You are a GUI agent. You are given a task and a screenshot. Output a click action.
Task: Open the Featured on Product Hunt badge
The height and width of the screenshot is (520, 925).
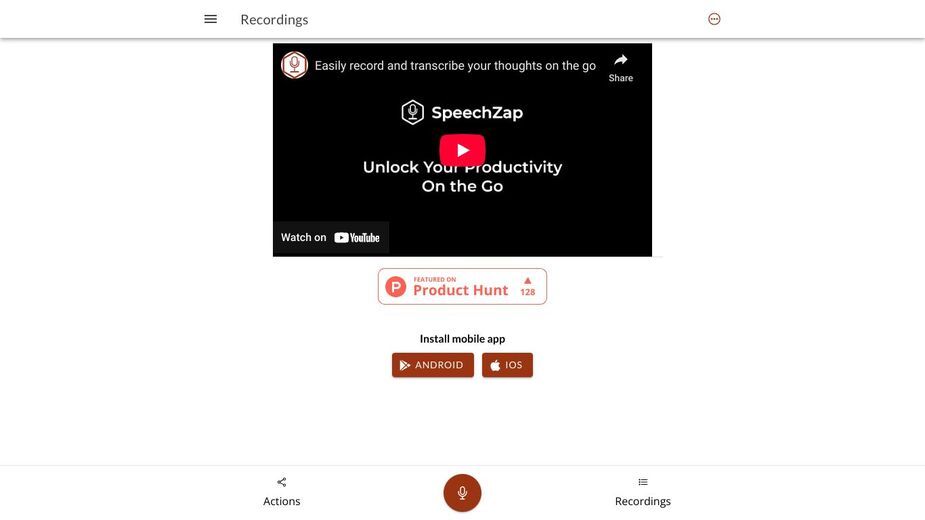[x=462, y=287]
